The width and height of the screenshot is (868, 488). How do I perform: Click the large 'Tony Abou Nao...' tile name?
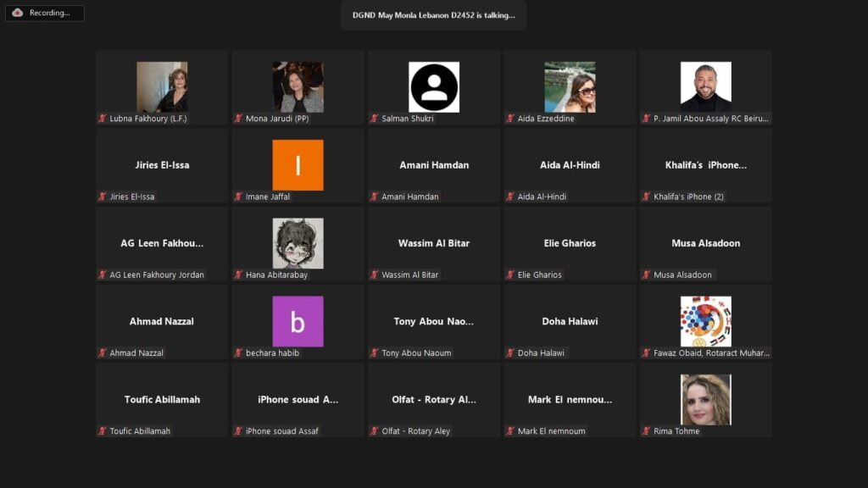point(433,321)
